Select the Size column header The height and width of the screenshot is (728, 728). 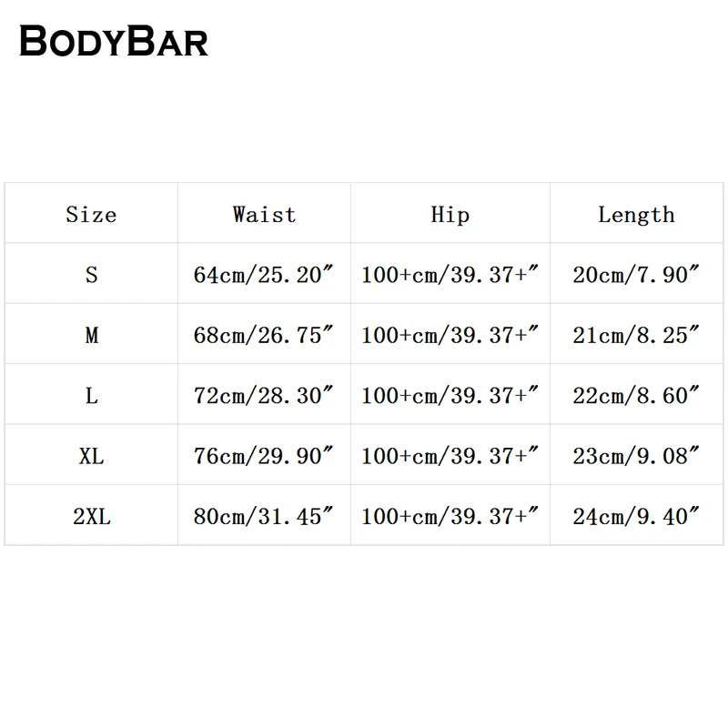tap(91, 215)
